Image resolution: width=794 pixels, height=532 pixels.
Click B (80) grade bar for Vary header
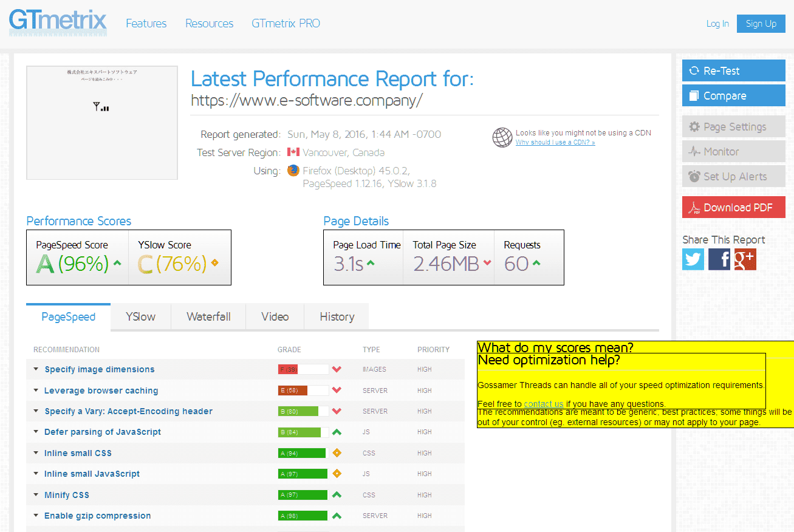coord(303,411)
